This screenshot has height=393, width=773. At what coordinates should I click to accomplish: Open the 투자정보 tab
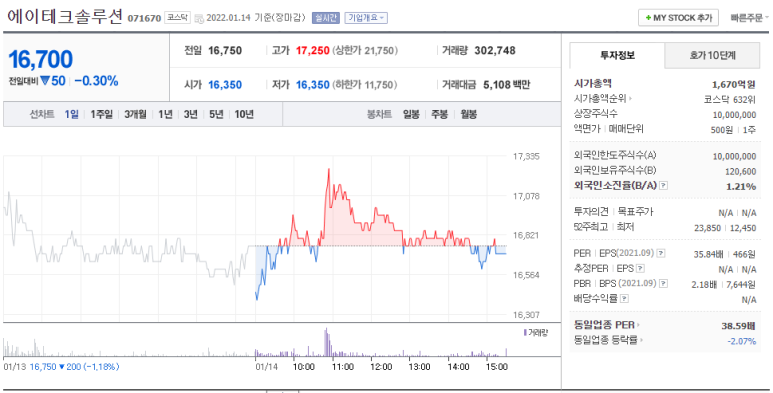[617, 55]
